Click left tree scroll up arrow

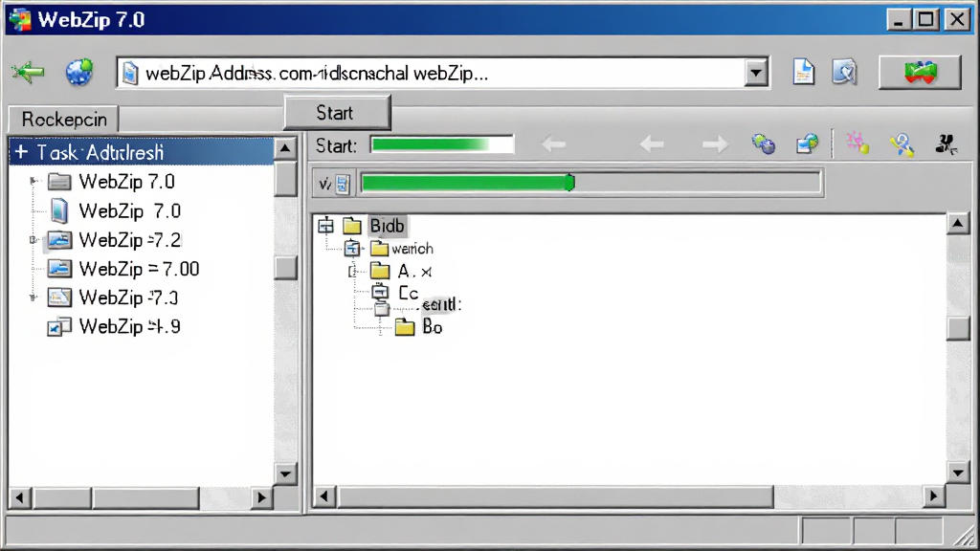click(285, 148)
